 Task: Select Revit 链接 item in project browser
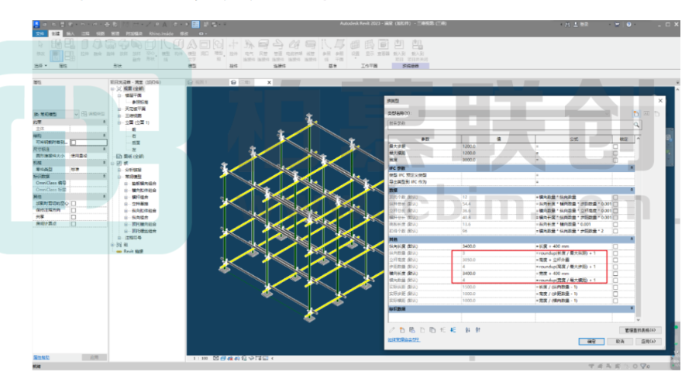pos(134,252)
